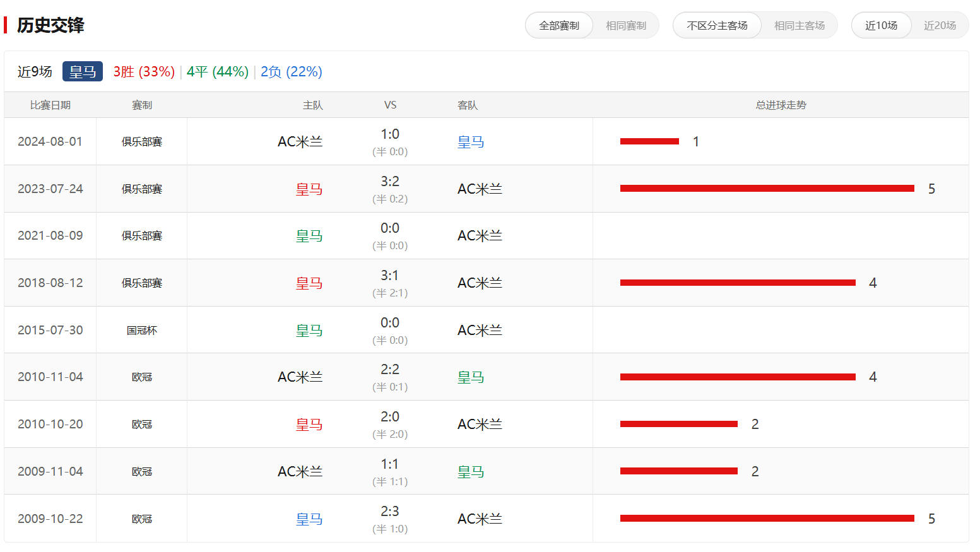Click the 2负 (22%) loss stat
980x552 pixels.
coord(292,71)
